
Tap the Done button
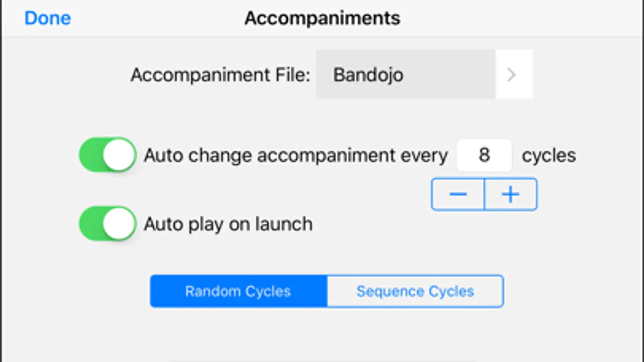[48, 19]
